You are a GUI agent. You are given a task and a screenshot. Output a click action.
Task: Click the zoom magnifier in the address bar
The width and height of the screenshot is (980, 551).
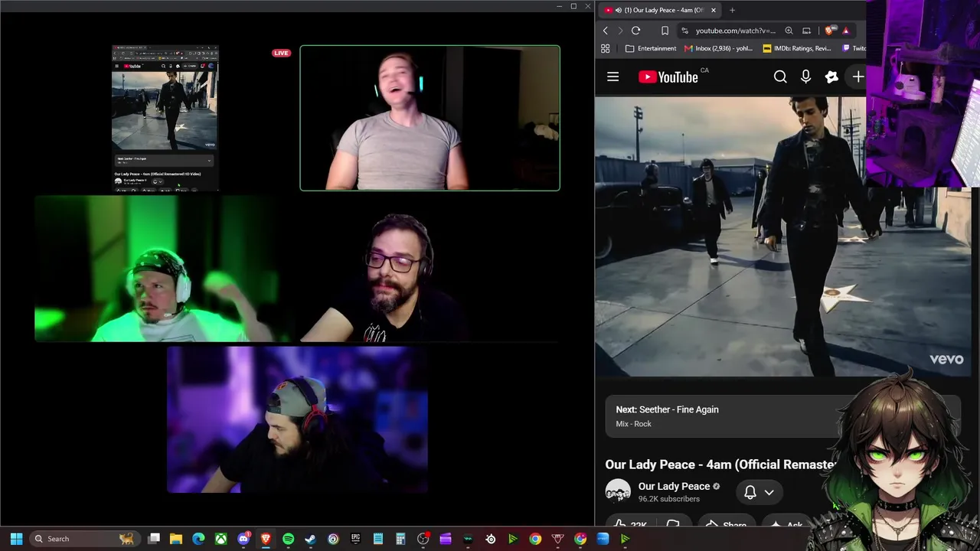pos(789,31)
